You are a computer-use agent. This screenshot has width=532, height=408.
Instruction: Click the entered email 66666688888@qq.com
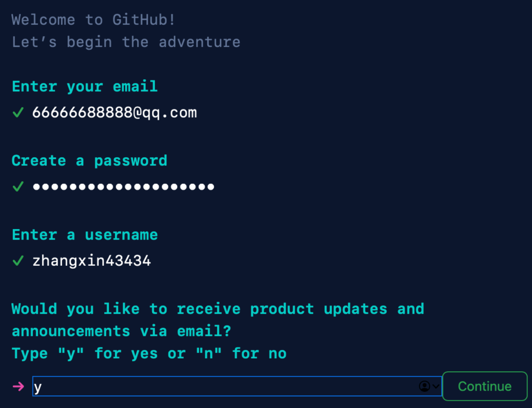pos(114,113)
